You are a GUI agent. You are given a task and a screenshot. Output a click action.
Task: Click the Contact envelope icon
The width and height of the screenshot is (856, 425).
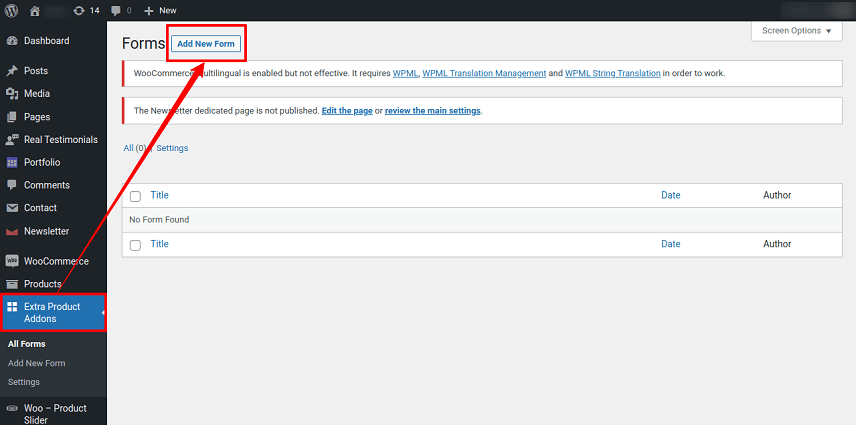pos(12,208)
